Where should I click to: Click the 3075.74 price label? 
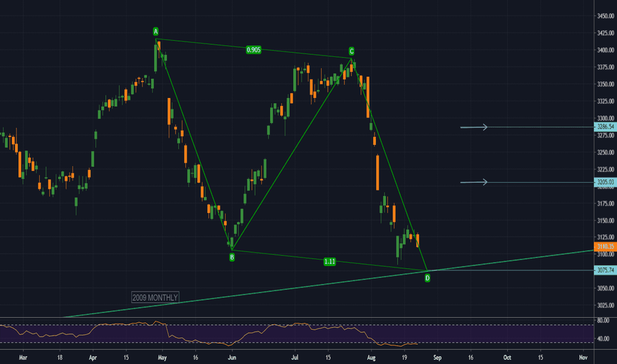click(605, 270)
